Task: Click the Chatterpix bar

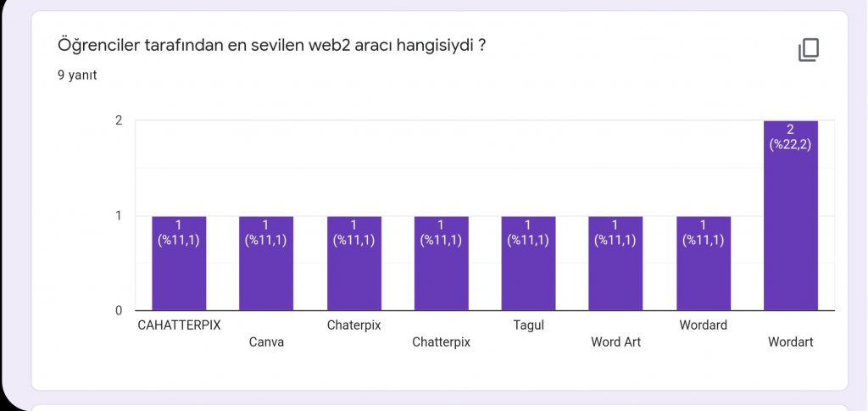Action: point(441,271)
